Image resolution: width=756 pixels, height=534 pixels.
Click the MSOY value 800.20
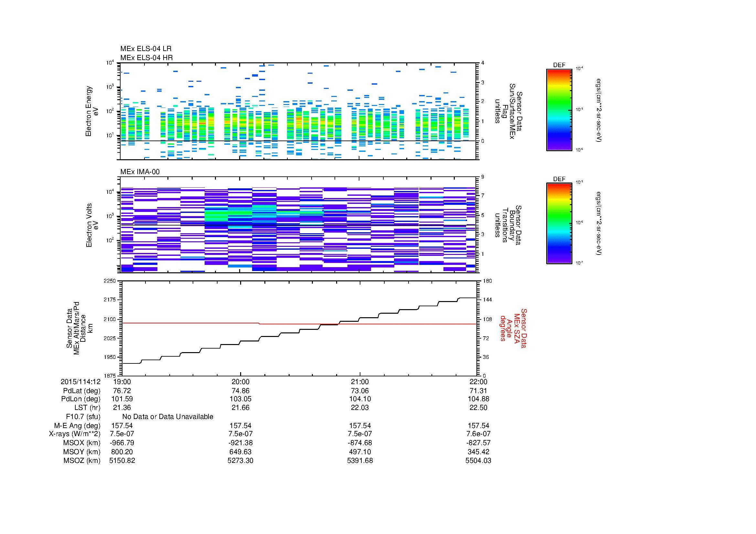pyautogui.click(x=122, y=452)
